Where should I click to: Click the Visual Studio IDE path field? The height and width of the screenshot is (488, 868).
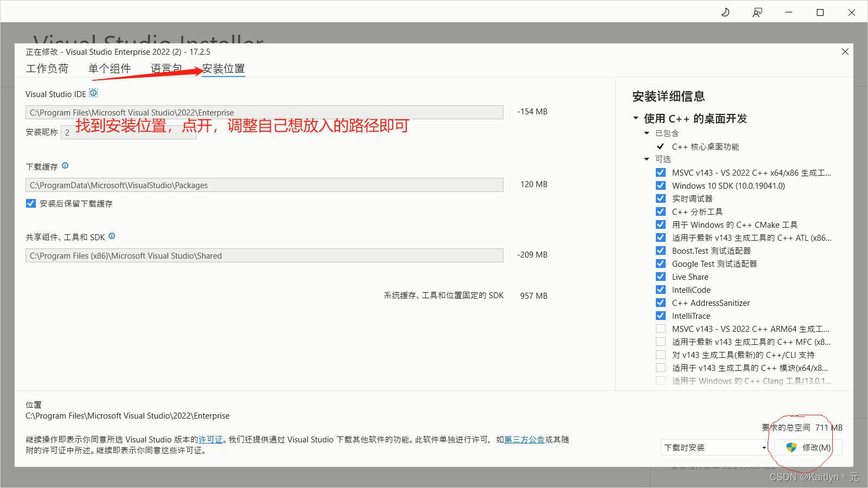264,112
